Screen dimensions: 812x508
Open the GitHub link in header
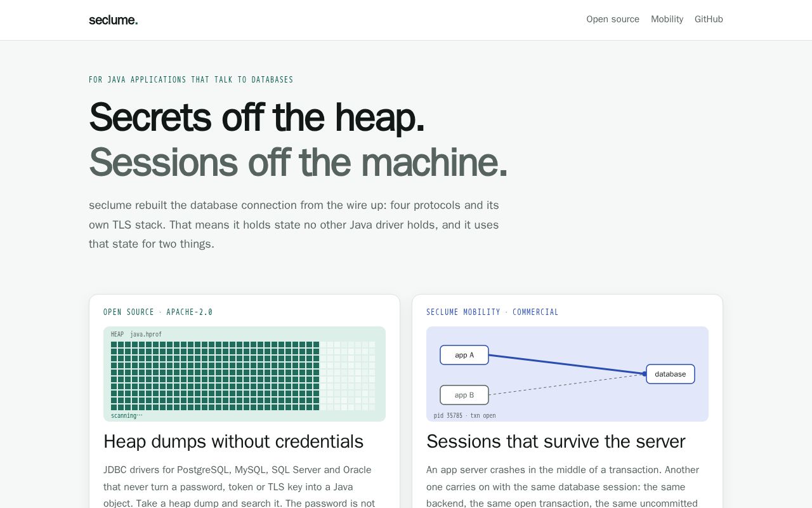709,19
